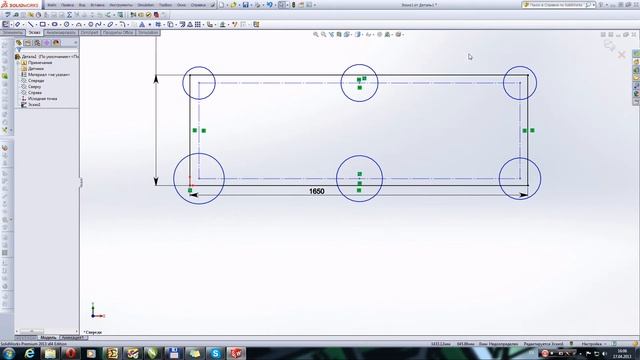Click the 1650 dimension value

317,191
